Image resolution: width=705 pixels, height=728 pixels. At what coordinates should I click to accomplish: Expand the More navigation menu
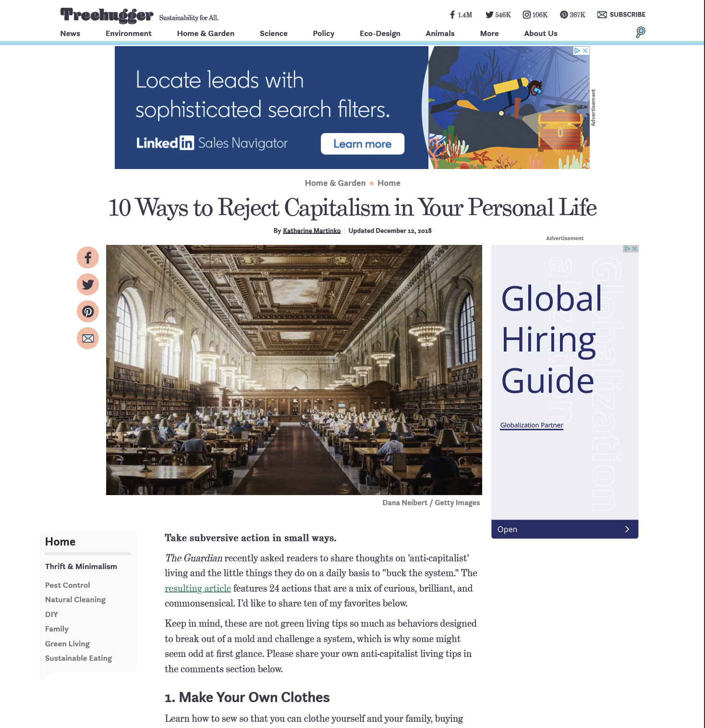tap(489, 34)
